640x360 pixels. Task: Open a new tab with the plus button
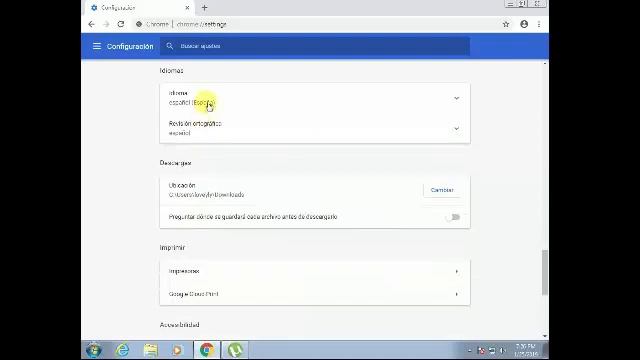[204, 8]
